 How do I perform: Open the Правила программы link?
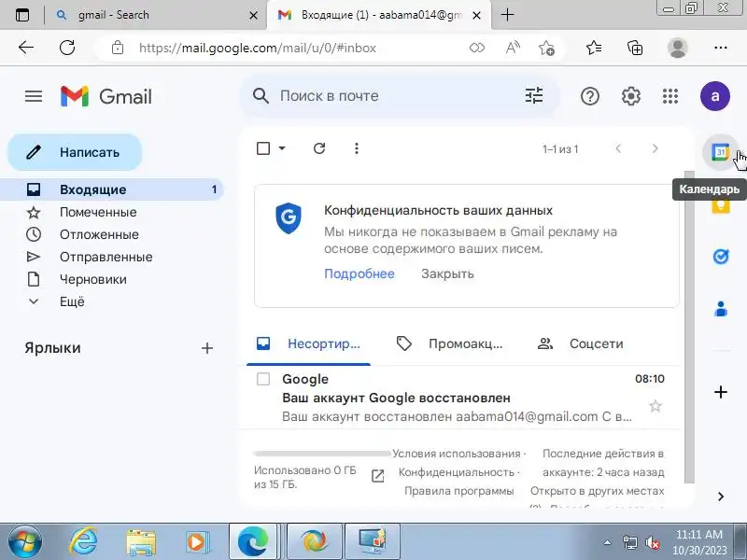click(458, 491)
